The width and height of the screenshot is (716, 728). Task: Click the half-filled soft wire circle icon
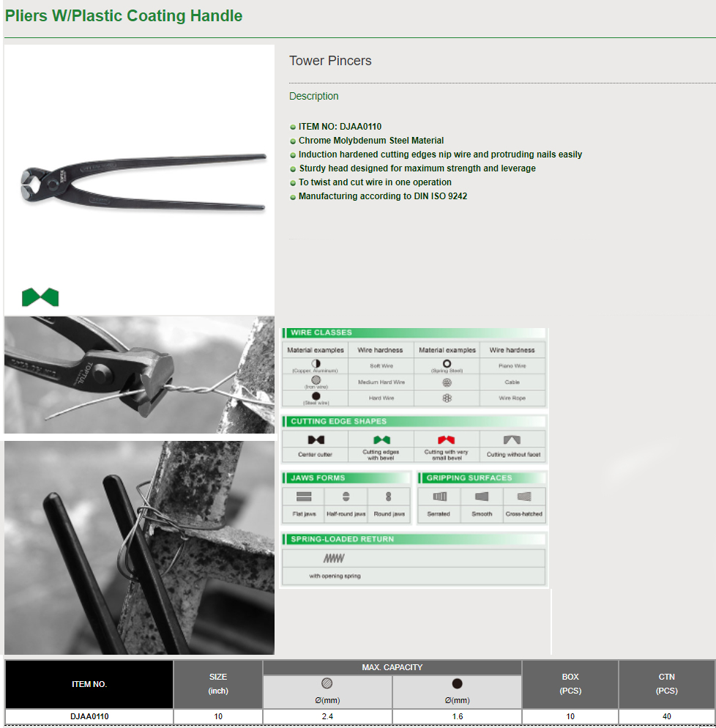(316, 363)
